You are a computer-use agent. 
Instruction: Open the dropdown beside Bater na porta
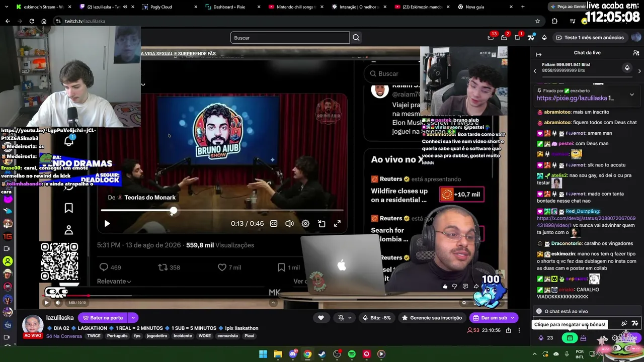click(133, 318)
